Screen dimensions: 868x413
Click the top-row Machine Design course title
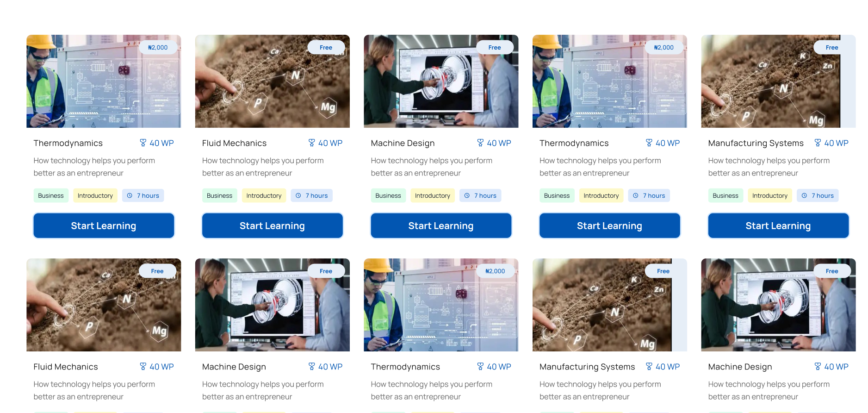403,144
